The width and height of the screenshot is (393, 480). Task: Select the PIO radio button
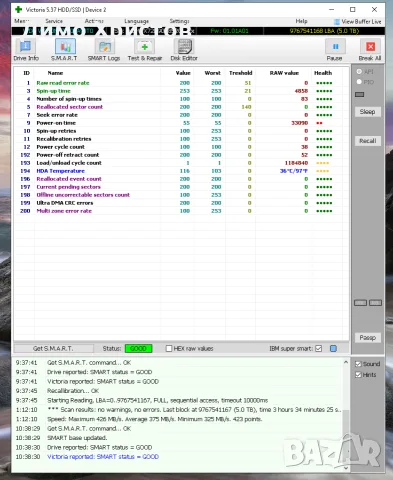[359, 82]
